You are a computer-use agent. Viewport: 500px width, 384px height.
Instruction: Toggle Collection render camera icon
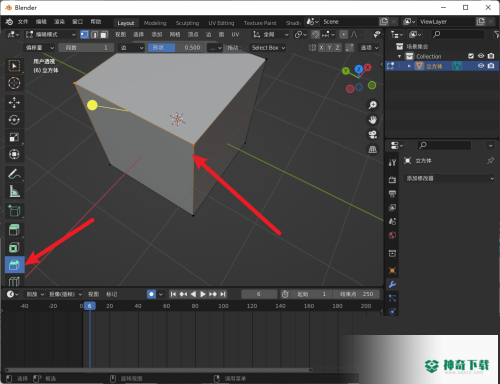(491, 56)
